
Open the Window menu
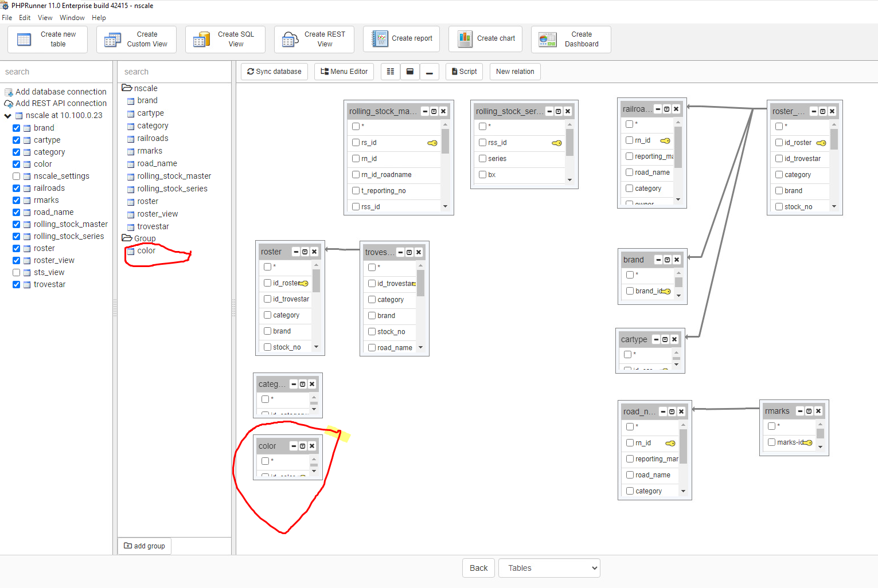tap(72, 18)
